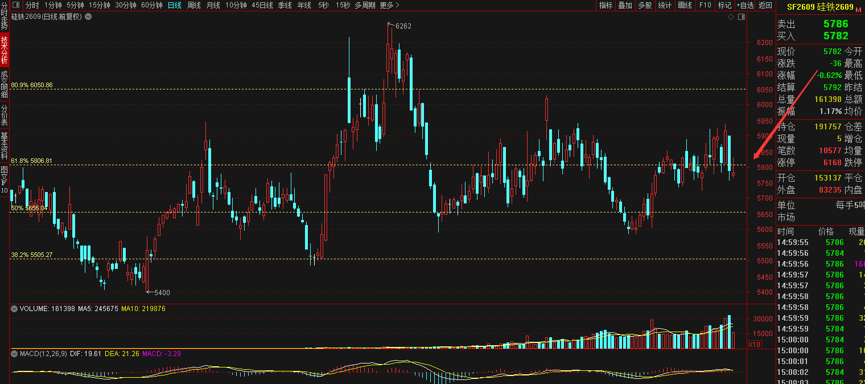
Task: Toggle the VOLUME indicator panel circle icon
Action: tap(14, 308)
